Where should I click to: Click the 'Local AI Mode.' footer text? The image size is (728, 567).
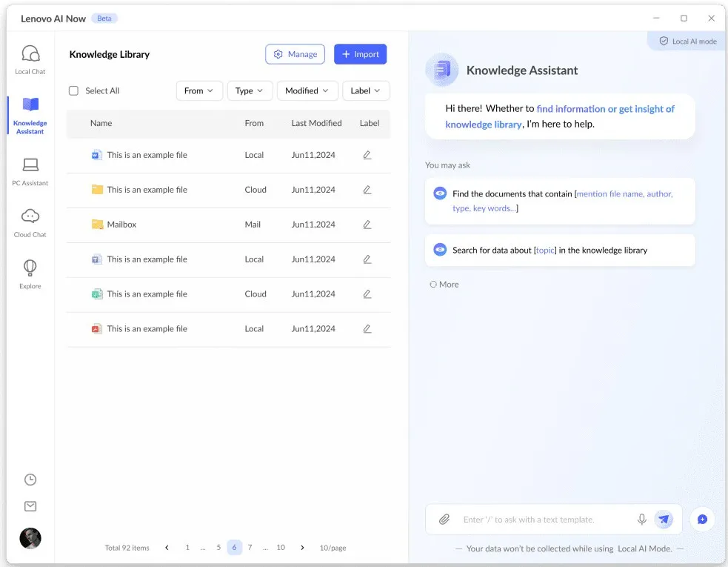click(645, 548)
